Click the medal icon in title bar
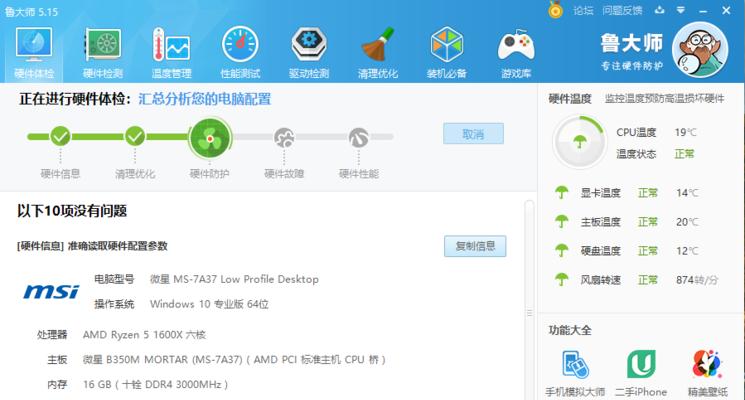Image resolution: width=745 pixels, height=400 pixels. pos(555,10)
